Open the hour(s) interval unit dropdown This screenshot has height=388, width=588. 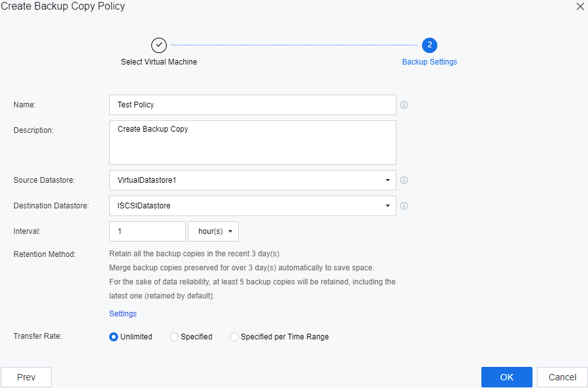213,231
